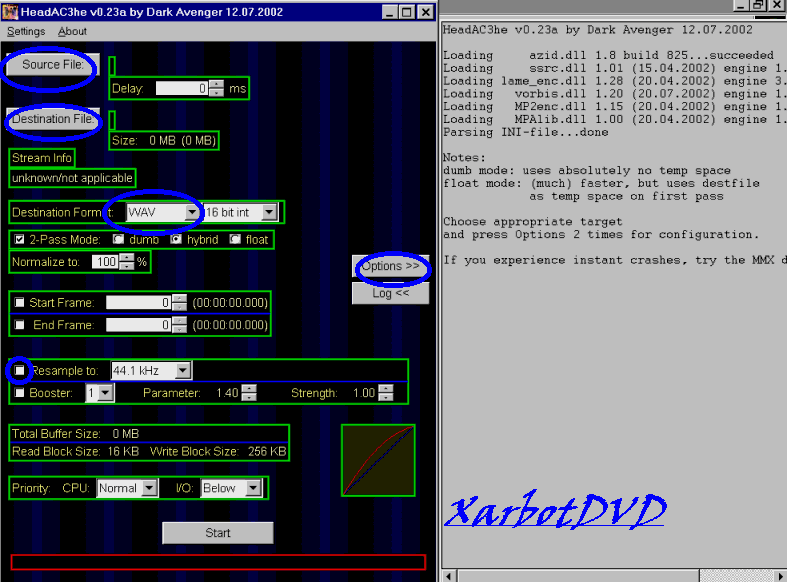
Task: Enable the Booster checkbox
Action: click(x=19, y=393)
